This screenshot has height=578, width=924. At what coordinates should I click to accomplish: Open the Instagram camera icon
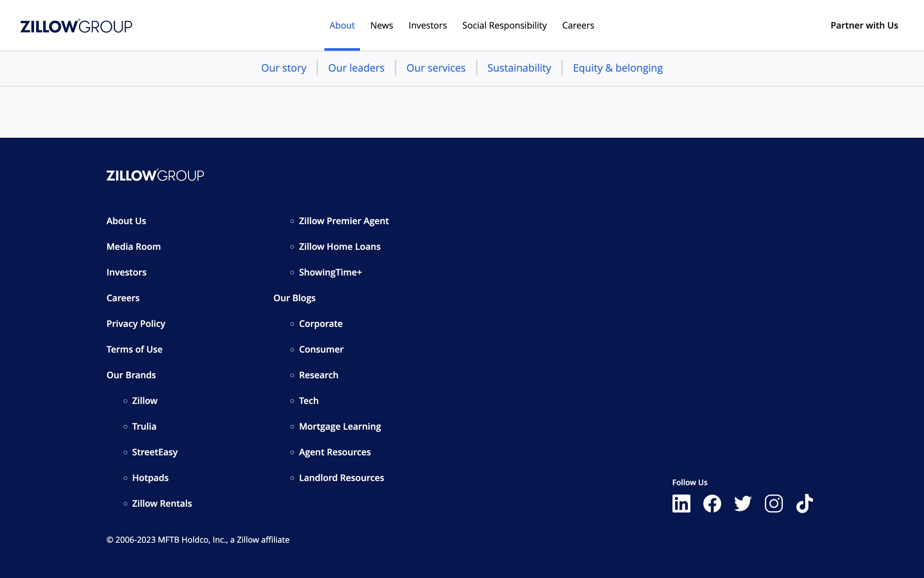[x=773, y=503]
